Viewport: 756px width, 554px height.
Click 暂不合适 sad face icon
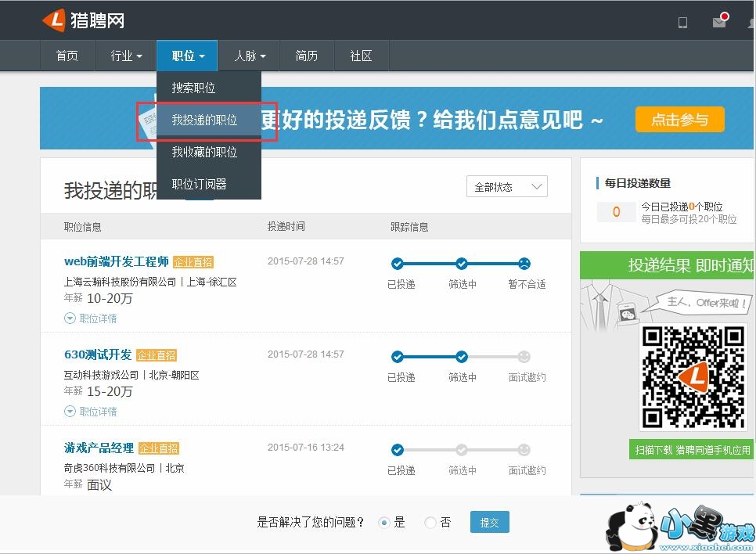[524, 263]
